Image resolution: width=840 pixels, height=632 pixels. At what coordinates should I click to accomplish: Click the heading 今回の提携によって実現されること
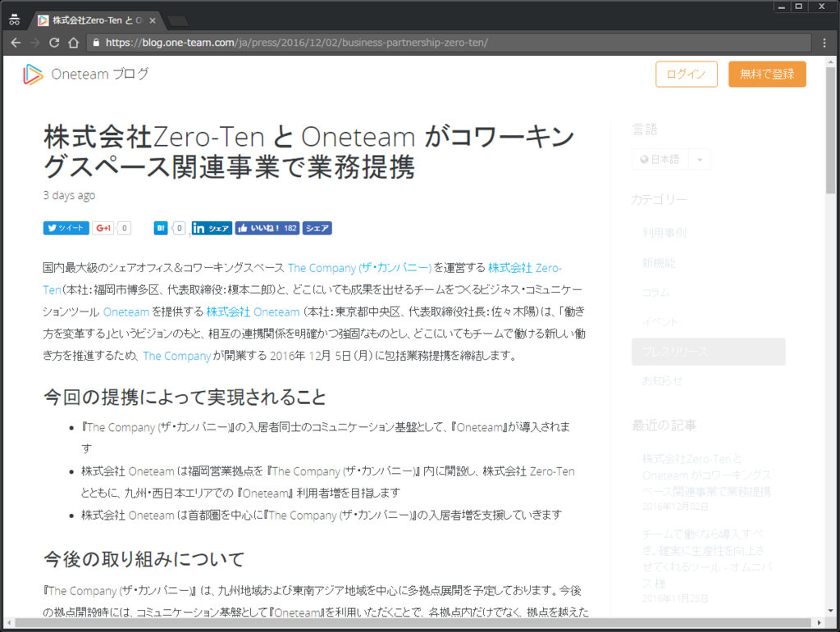[185, 397]
